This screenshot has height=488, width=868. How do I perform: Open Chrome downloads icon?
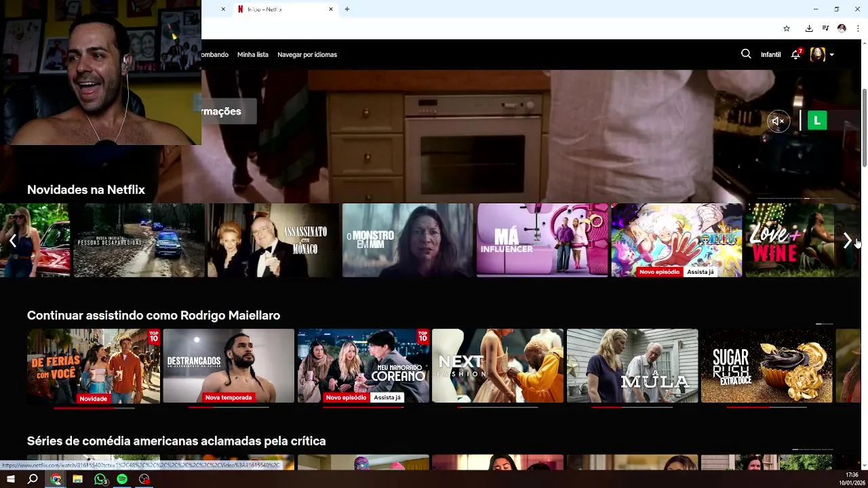click(x=809, y=28)
